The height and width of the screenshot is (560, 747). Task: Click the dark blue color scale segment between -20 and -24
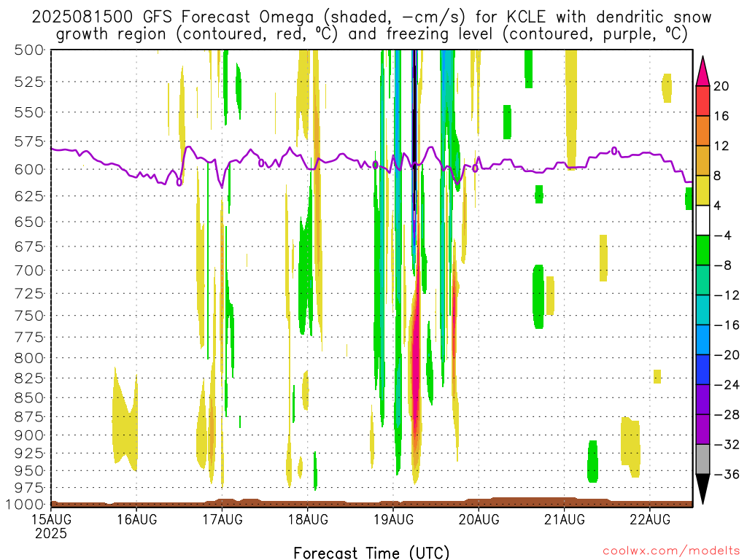[x=703, y=370]
